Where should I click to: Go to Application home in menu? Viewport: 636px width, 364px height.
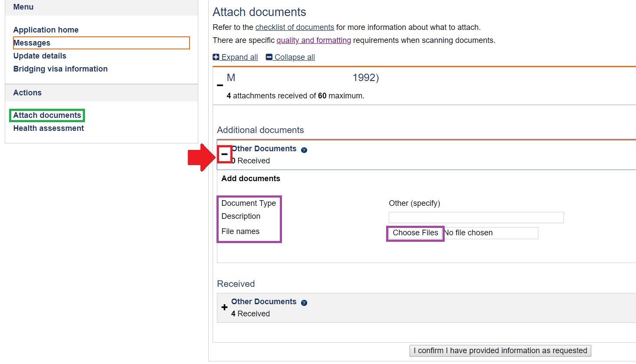[x=46, y=30]
